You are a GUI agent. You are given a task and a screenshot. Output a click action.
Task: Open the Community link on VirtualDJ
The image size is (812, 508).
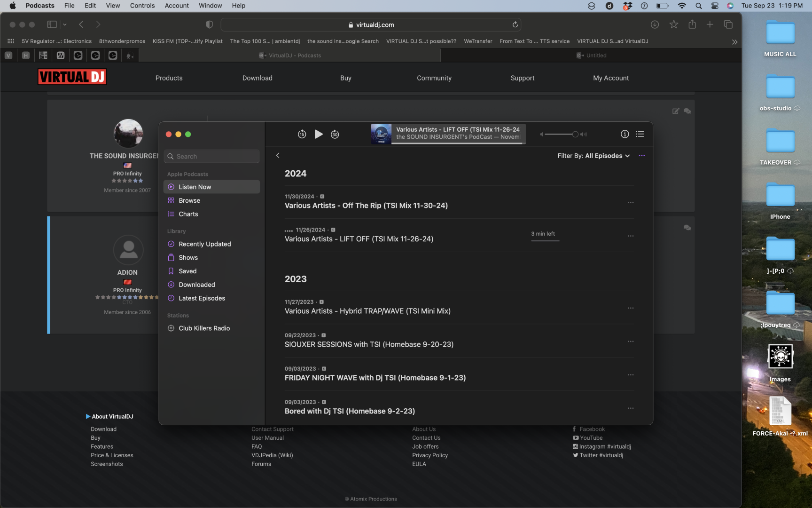(434, 78)
